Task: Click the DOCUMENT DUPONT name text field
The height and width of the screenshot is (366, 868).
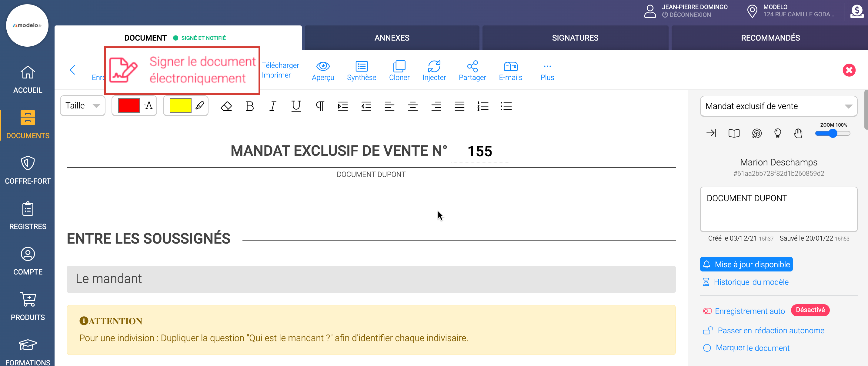Action: 778,209
